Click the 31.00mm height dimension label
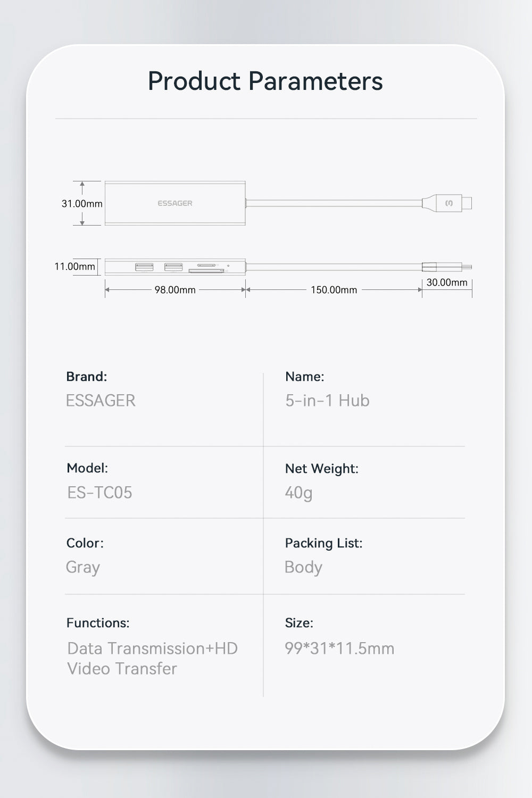 82,204
